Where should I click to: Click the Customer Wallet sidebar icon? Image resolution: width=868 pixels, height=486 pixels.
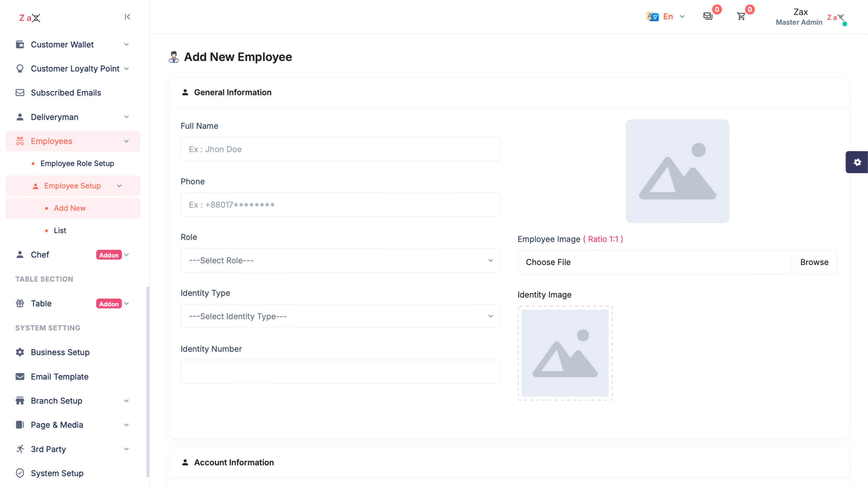pyautogui.click(x=20, y=44)
